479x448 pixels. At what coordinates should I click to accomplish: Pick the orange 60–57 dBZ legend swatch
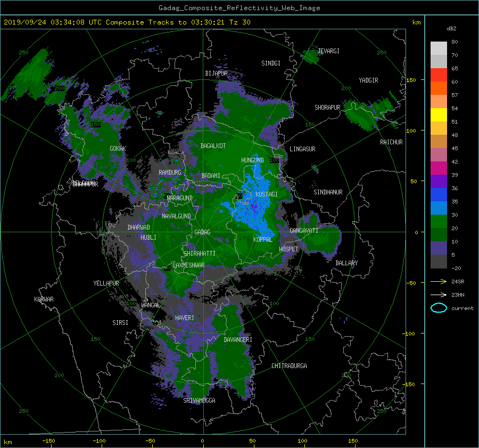(x=439, y=88)
